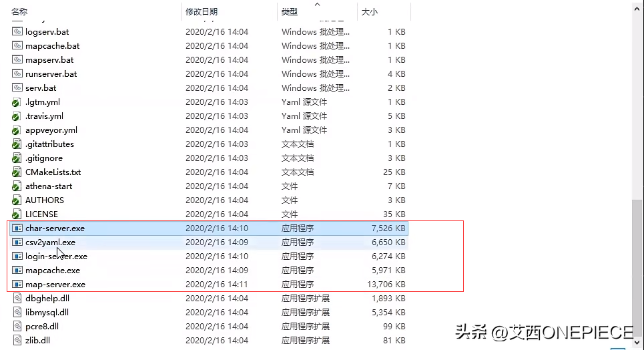The height and width of the screenshot is (350, 644).
Task: Select the csv2yaml.exe application icon
Action: click(x=17, y=242)
